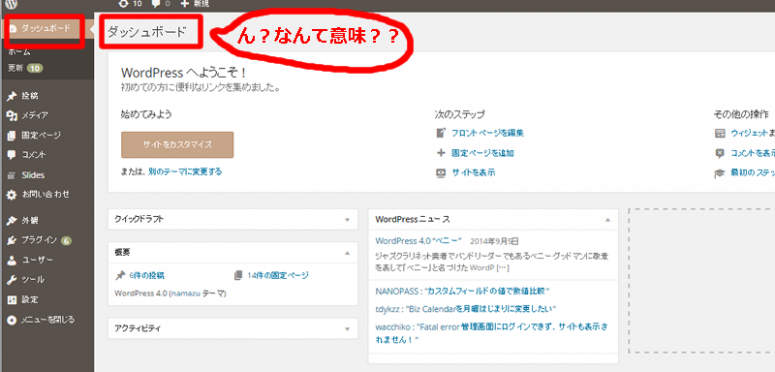Open the 固定ページを追加 link

(482, 153)
